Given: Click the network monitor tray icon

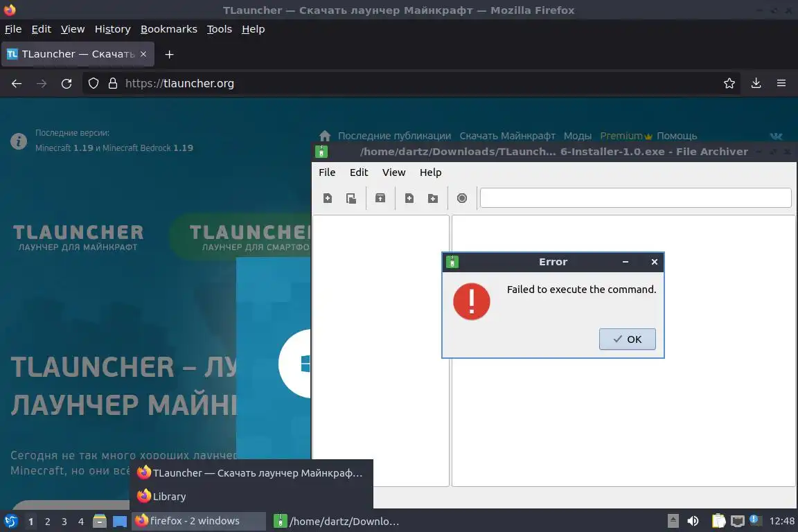Looking at the screenshot, I should (x=738, y=521).
